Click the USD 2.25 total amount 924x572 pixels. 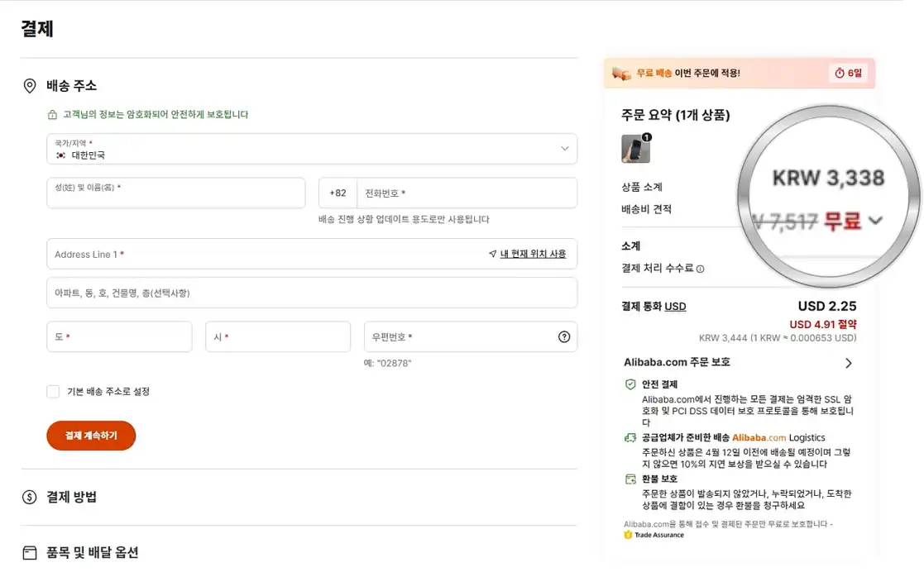[x=826, y=307]
